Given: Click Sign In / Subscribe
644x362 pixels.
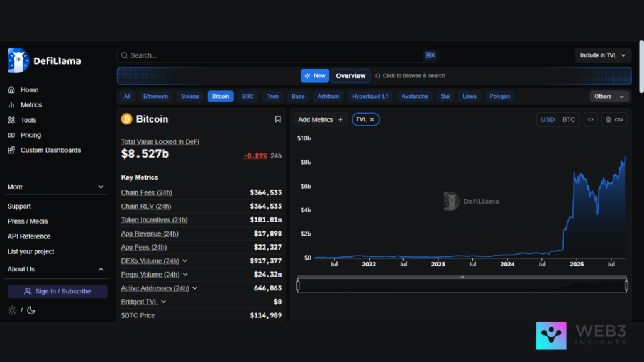Looking at the screenshot, I should click(x=57, y=292).
